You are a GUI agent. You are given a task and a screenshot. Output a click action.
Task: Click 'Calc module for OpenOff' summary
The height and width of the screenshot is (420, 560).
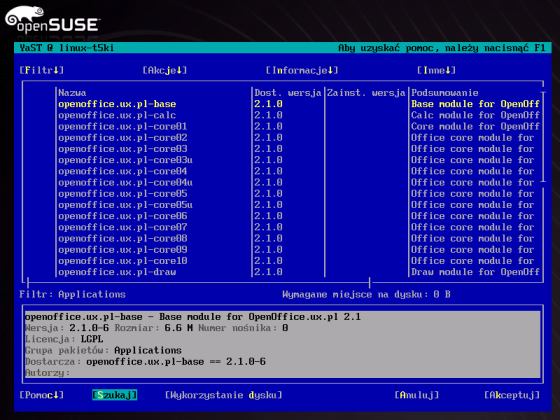coord(475,115)
